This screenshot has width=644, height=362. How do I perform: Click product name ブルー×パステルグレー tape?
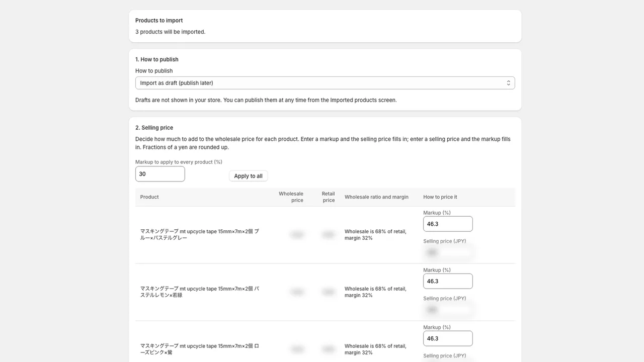pyautogui.click(x=200, y=234)
